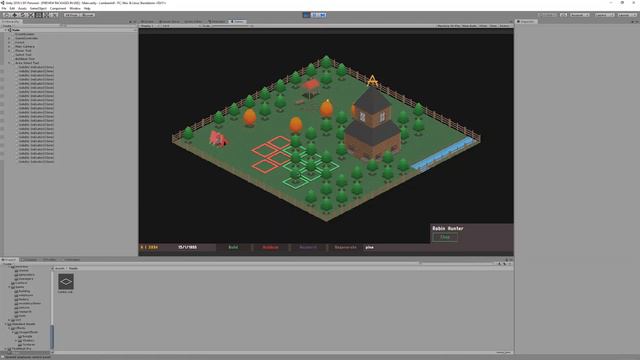Click Close in the Robin Hunter panel
This screenshot has height=360, width=640.
(445, 237)
